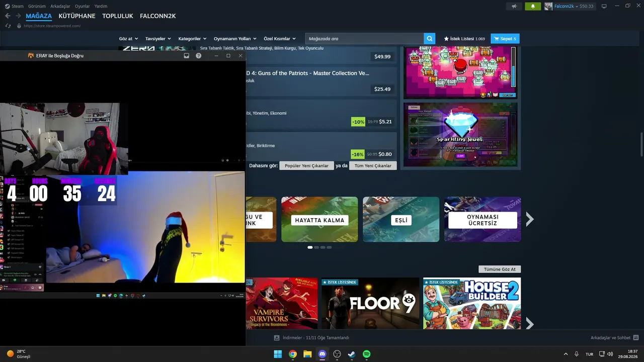Open the -10% discounted $5.21 listing
Viewport: 644px width, 362px height.
click(x=372, y=122)
